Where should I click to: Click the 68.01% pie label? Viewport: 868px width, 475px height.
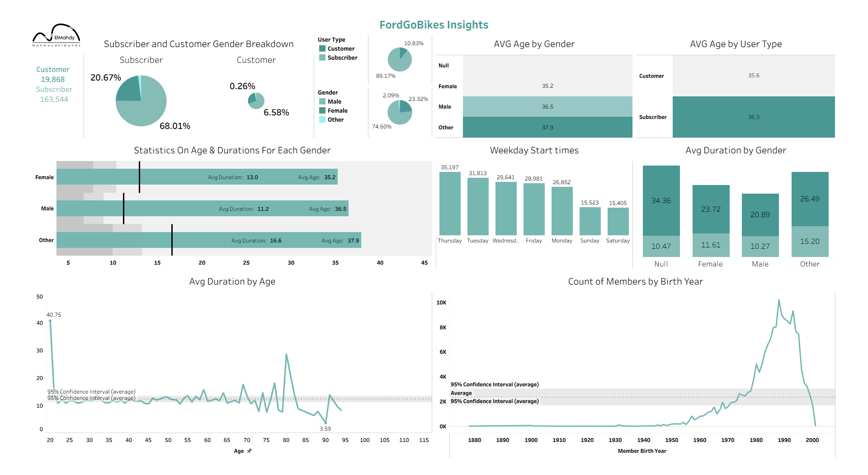pos(175,126)
